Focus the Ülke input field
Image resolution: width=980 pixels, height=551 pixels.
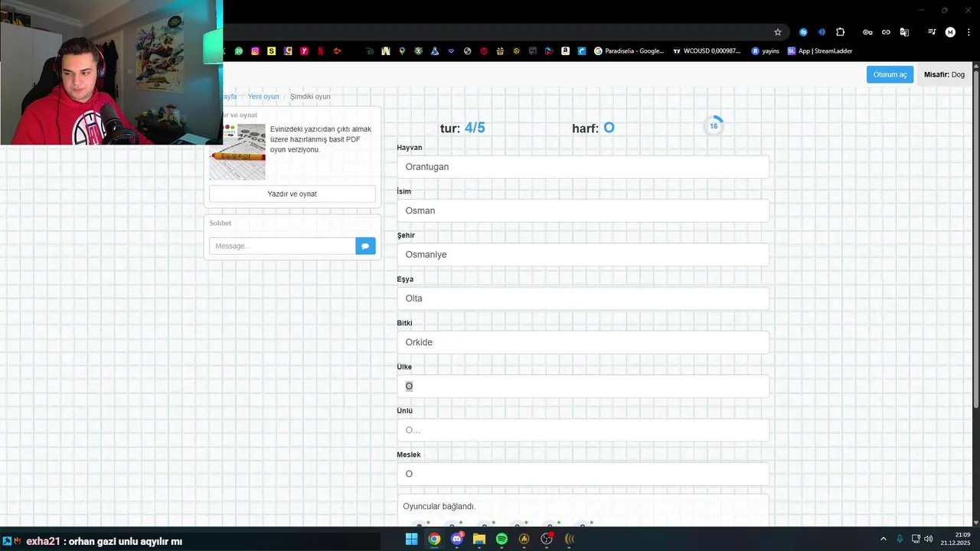coord(583,386)
